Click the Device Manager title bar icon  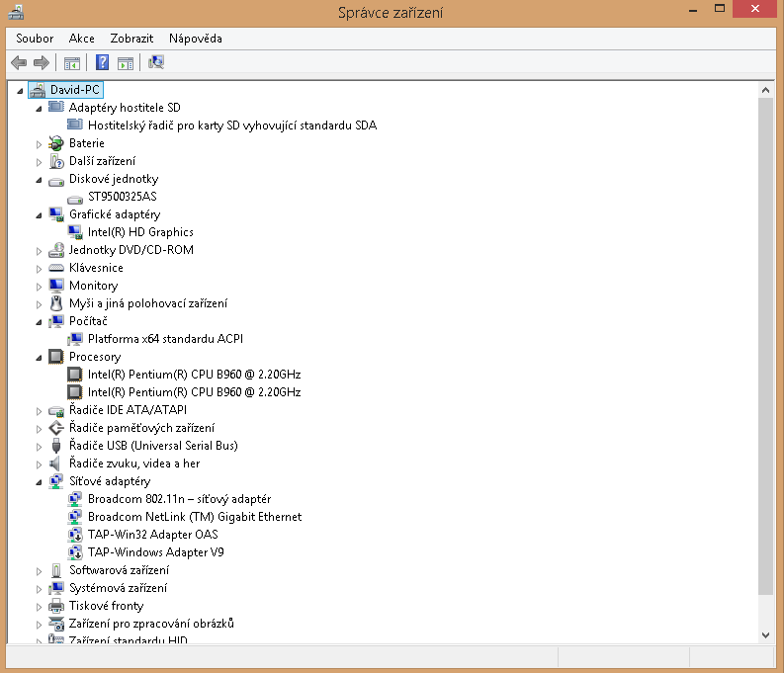tap(16, 12)
